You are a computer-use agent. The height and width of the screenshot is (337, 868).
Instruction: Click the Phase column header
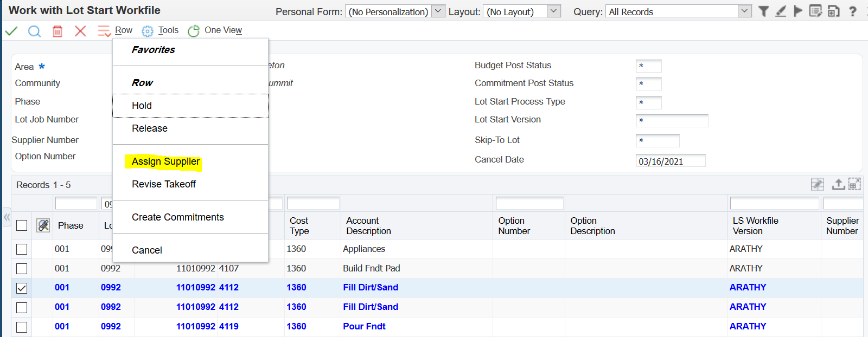[71, 226]
